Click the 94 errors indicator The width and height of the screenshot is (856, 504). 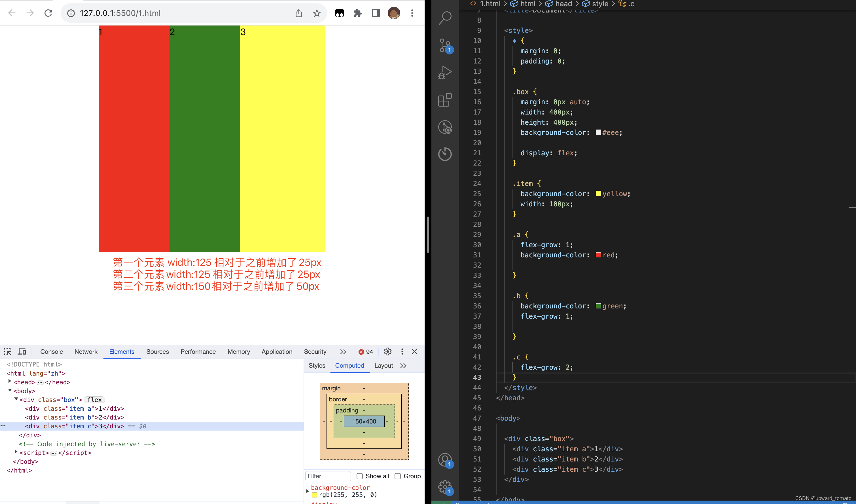coord(365,352)
